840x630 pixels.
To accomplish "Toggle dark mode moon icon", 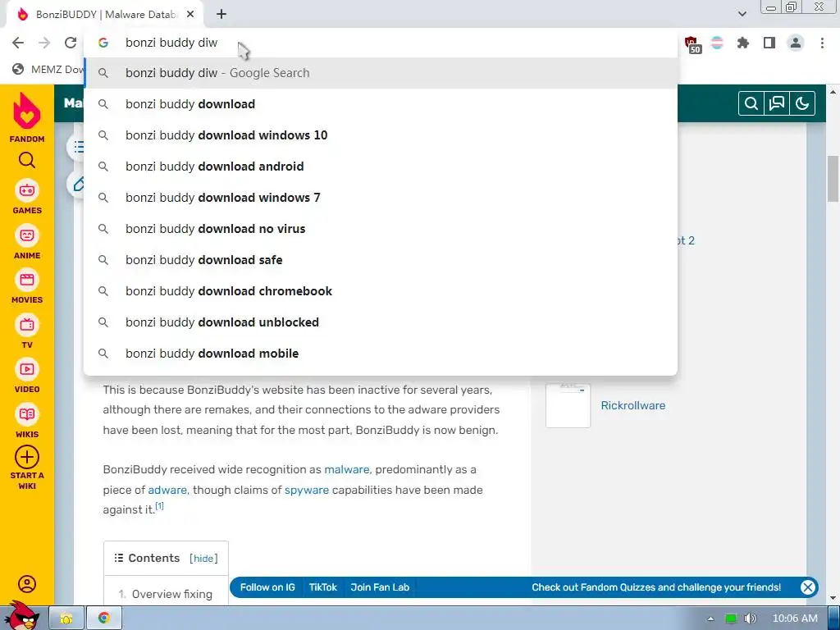I will pos(802,103).
